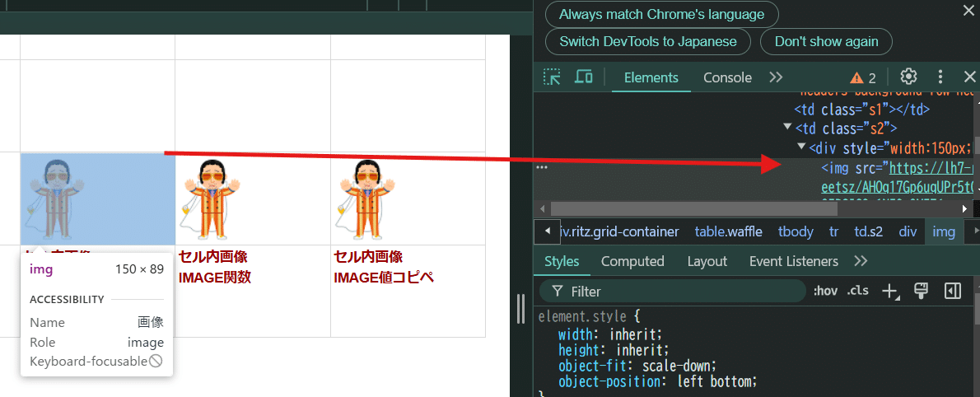Click the セル内画像 IMAGE関数 cell text
The width and height of the screenshot is (980, 397).
pyautogui.click(x=214, y=267)
